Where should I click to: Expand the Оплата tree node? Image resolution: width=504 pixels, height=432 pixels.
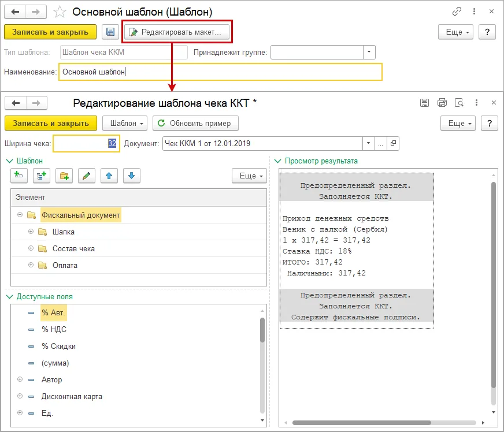[x=31, y=265]
